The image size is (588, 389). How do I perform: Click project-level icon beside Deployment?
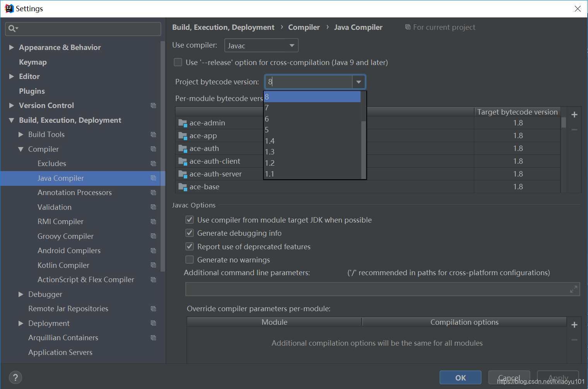[x=153, y=323]
